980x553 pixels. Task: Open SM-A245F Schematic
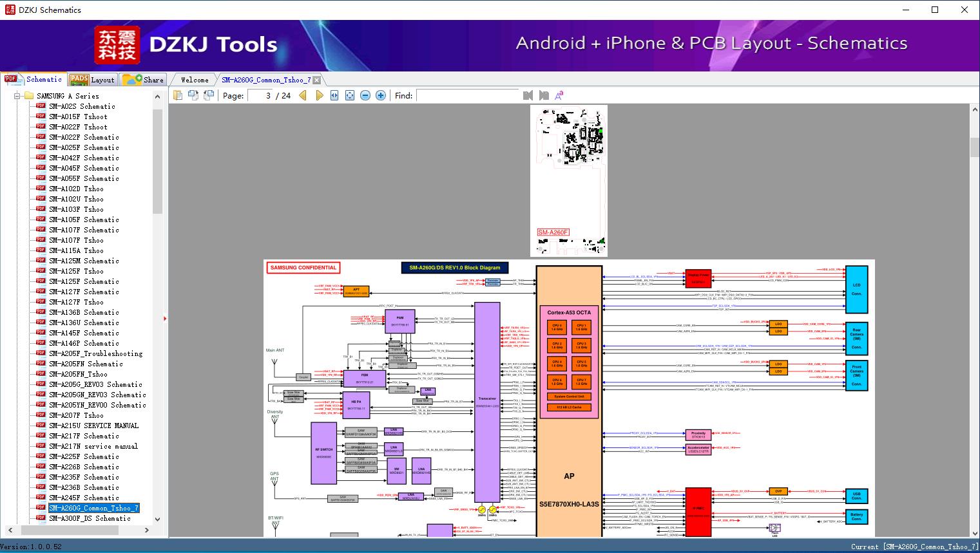coord(84,498)
